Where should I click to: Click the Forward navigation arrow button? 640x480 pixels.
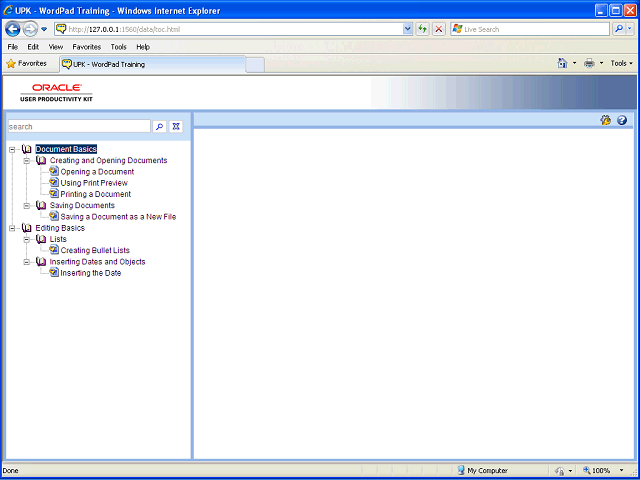tap(30, 29)
